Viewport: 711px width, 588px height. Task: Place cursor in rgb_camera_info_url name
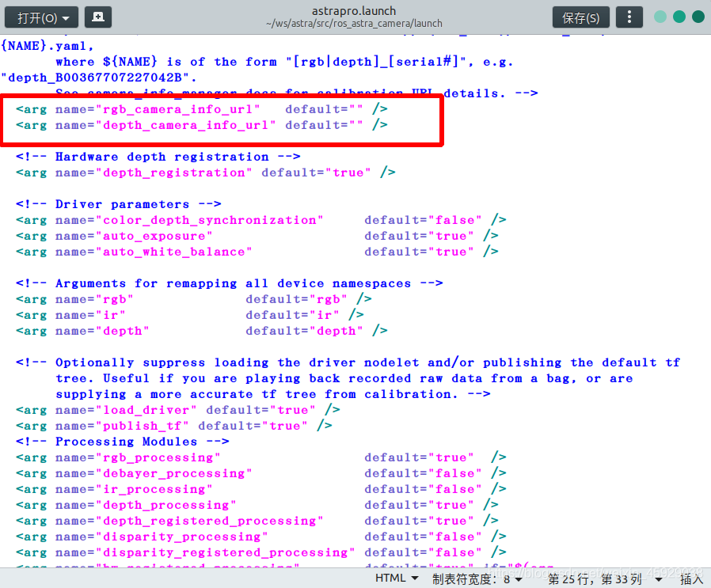pos(177,109)
